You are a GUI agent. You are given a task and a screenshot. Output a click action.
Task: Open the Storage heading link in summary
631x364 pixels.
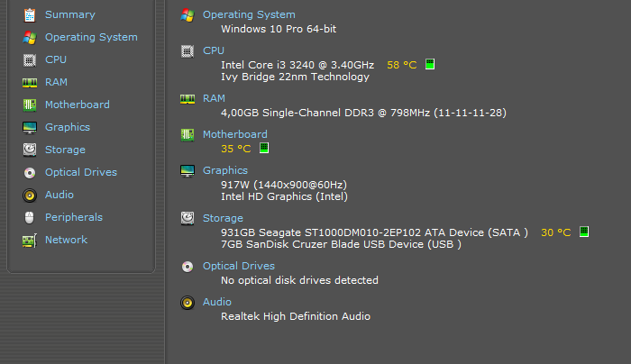223,218
